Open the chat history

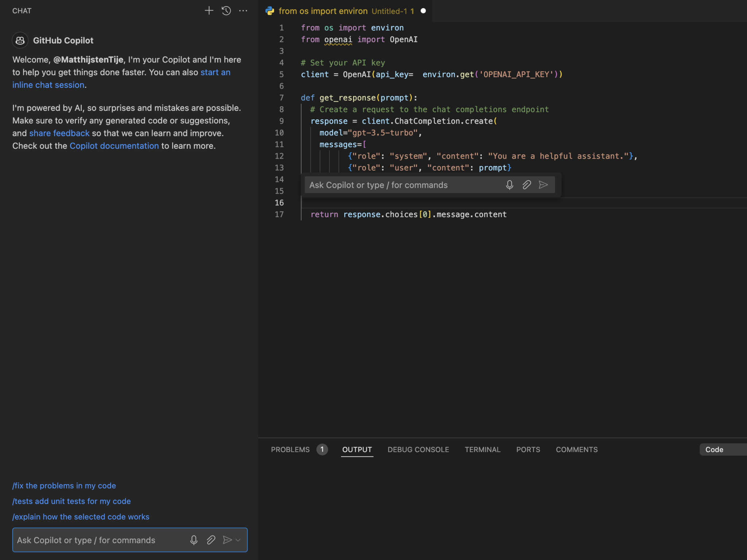(226, 11)
